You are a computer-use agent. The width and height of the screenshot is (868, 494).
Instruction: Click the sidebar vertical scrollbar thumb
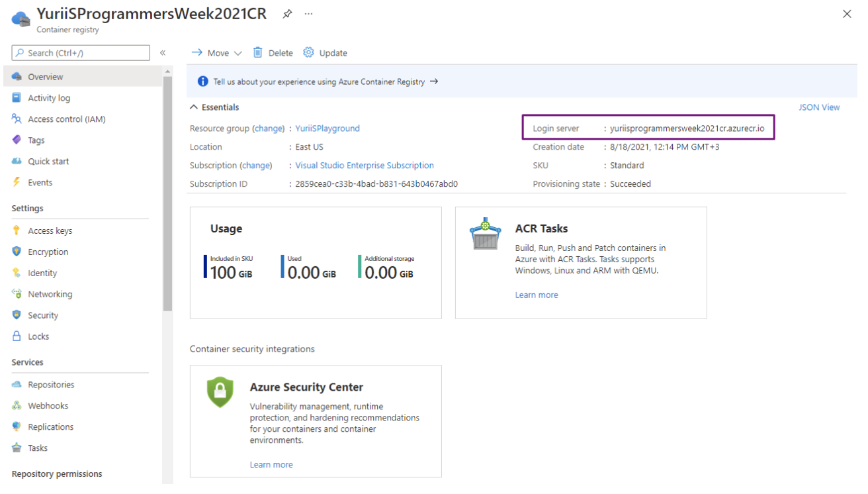pos(167,193)
